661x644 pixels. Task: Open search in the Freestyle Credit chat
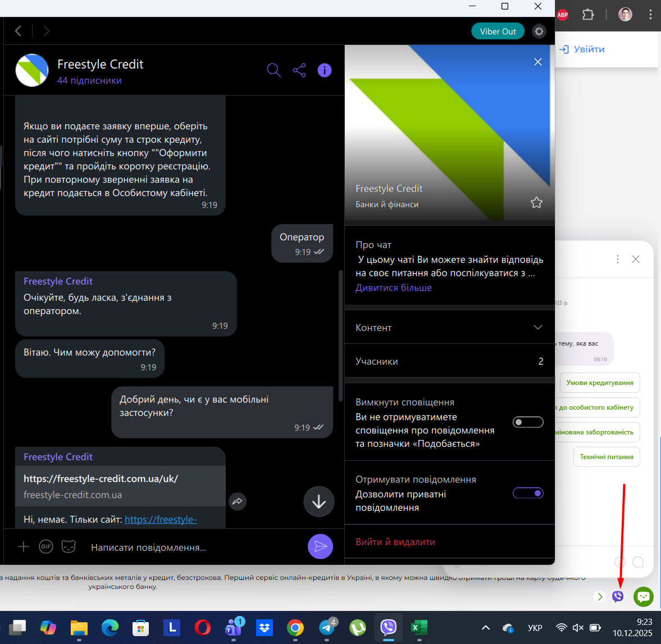(x=273, y=70)
